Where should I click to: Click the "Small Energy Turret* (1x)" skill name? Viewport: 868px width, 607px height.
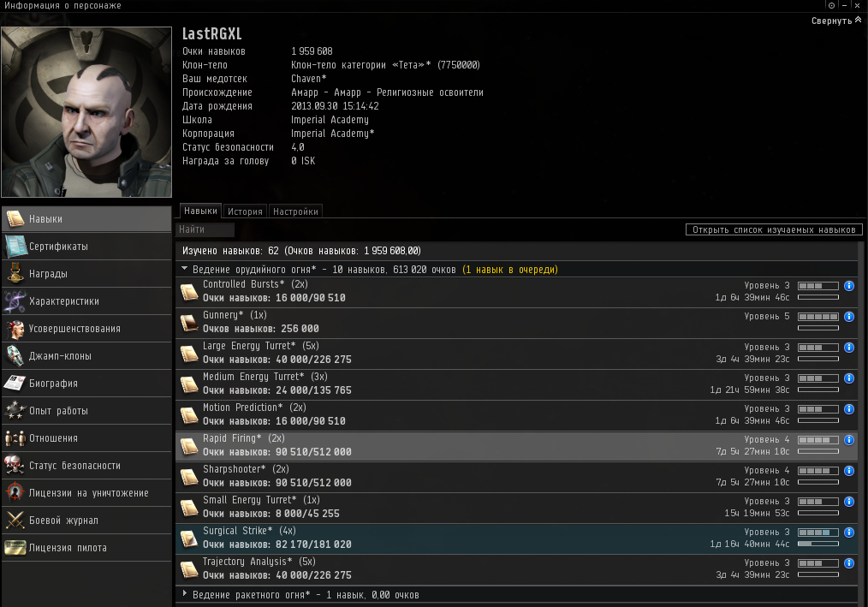coord(261,500)
